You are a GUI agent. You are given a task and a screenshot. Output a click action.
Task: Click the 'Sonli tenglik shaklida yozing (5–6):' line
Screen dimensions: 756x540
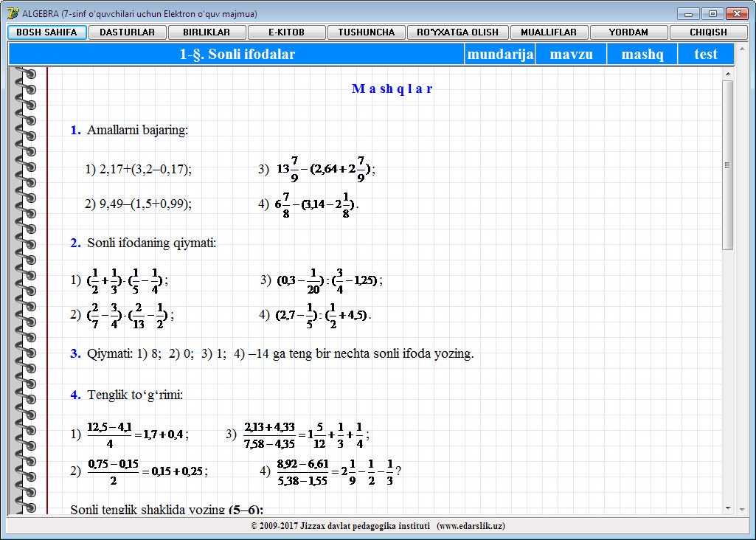tap(167, 510)
